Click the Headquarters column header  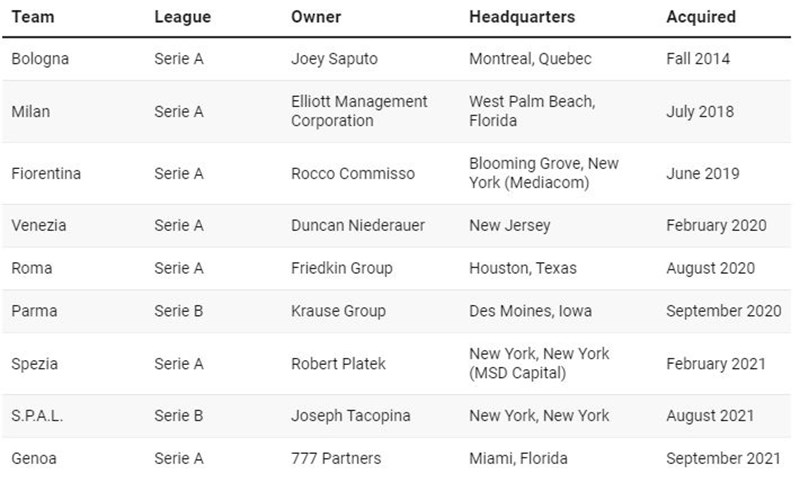coord(522,17)
